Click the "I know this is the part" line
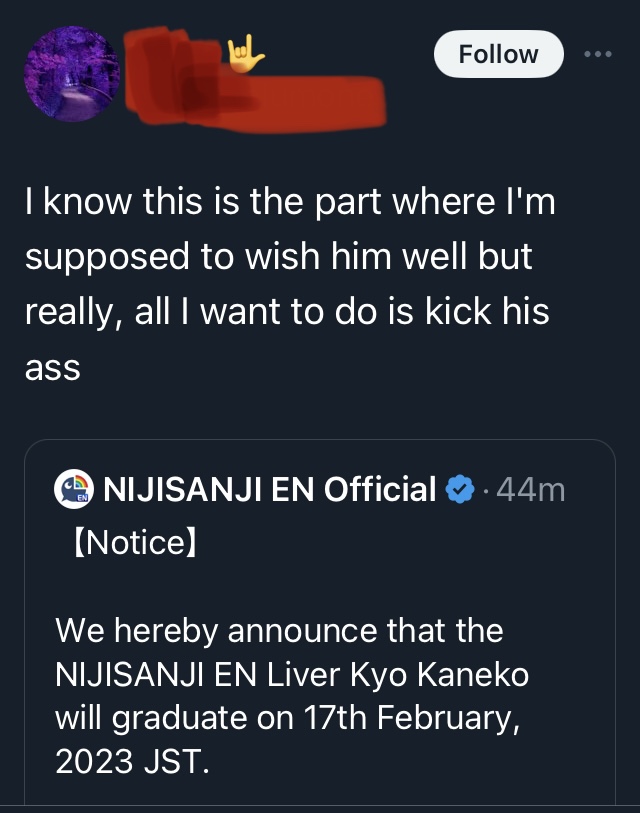This screenshot has height=813, width=640. [288, 204]
